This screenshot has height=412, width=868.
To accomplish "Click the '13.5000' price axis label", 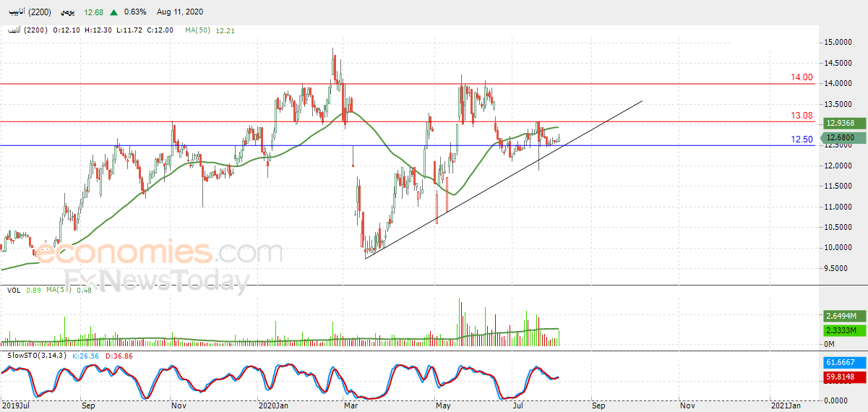I will (840, 105).
